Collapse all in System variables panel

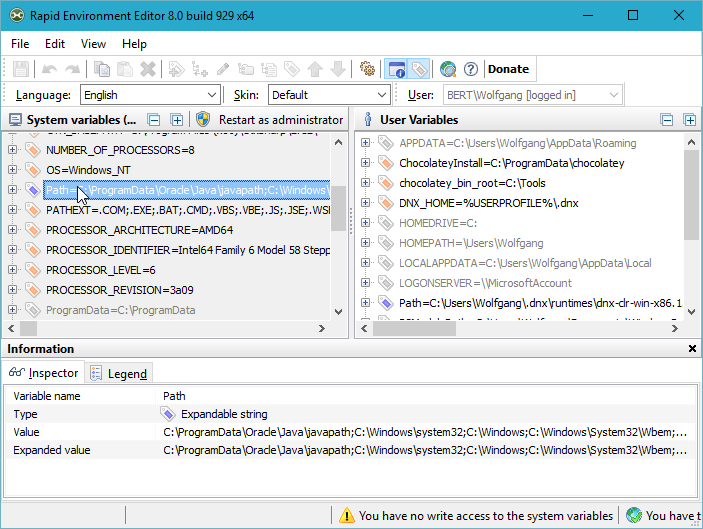154,120
